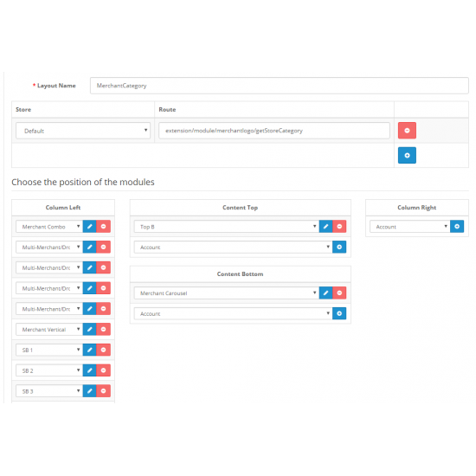Open Column Right Account dropdown
The image size is (476, 476).
[410, 227]
